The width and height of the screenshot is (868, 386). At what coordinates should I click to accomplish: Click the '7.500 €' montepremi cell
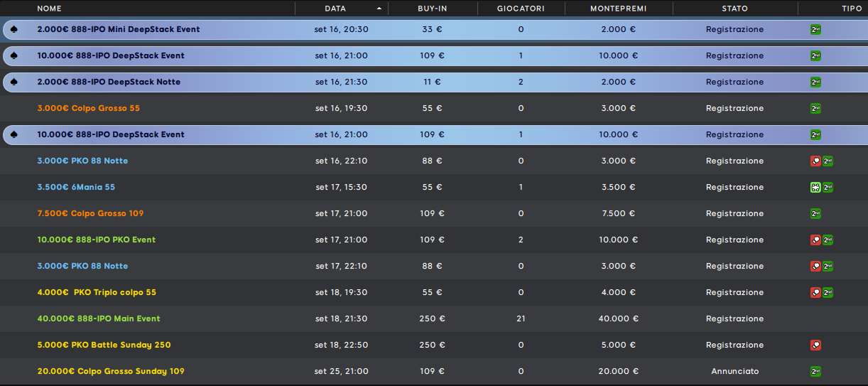click(618, 214)
